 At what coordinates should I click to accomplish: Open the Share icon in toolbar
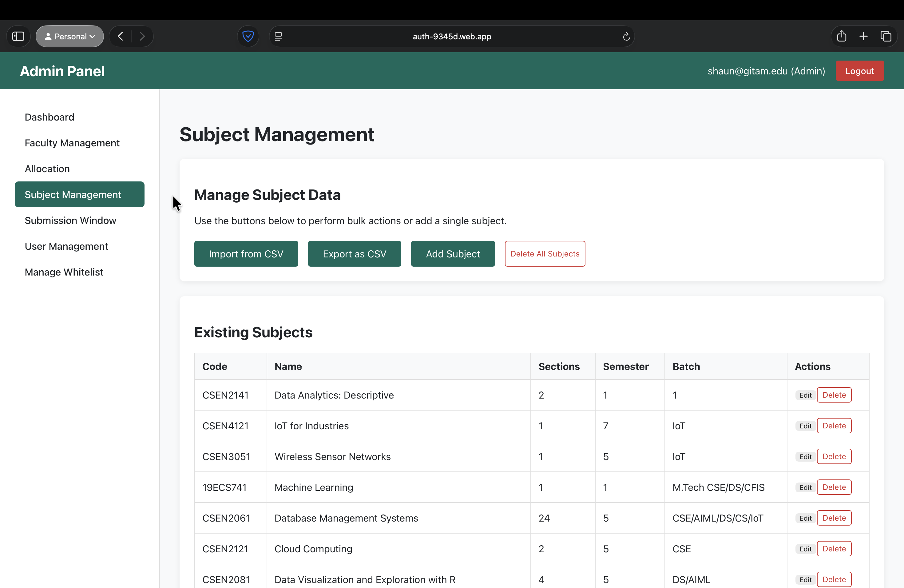[x=842, y=37]
